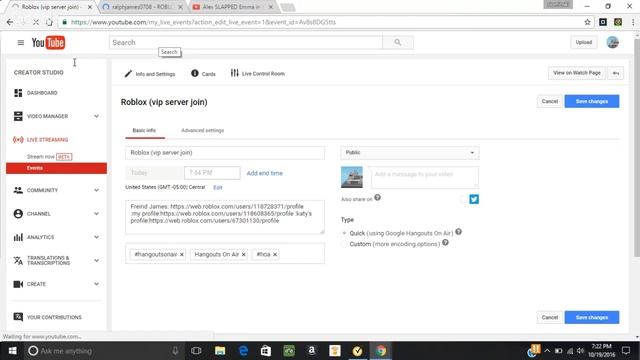Expand the Video Manager section
The height and width of the screenshot is (360, 640).
pos(96,116)
